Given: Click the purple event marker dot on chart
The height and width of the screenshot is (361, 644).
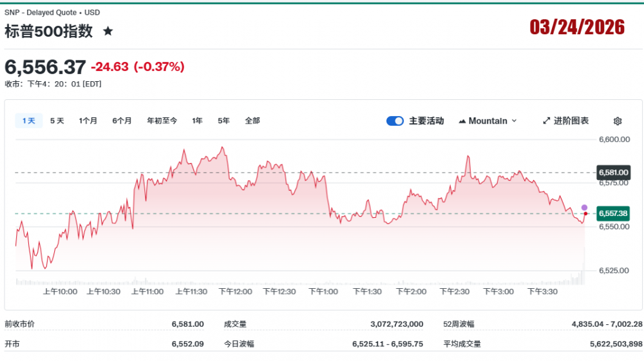Looking at the screenshot, I should (584, 208).
